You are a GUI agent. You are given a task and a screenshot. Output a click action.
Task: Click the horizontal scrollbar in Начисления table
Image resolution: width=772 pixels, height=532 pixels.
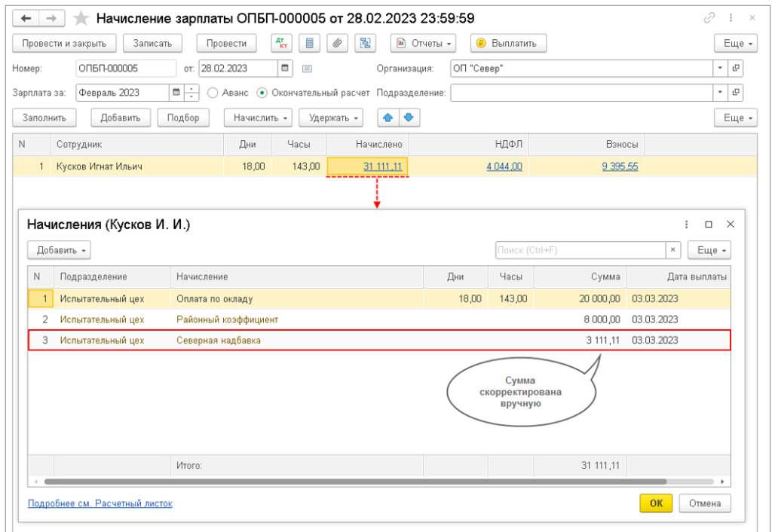(354, 481)
